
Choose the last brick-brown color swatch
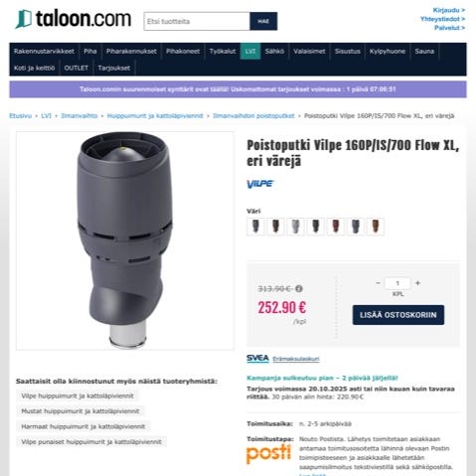[376, 227]
